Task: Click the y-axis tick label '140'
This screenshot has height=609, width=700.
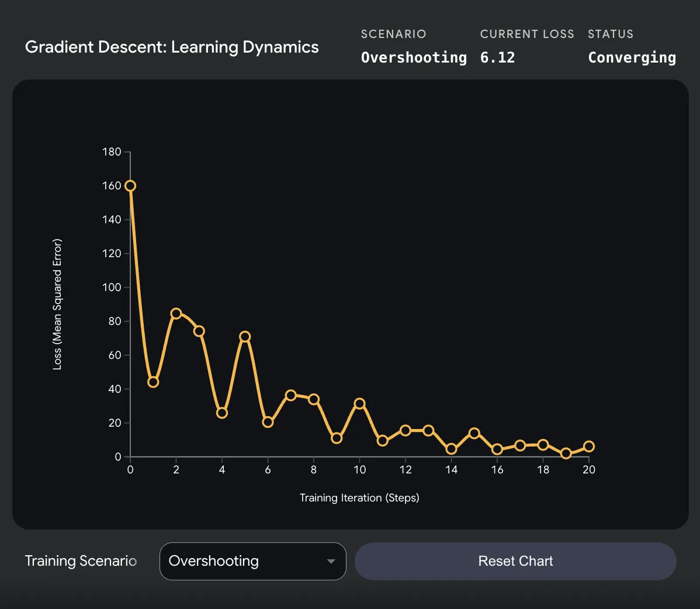Action: click(112, 220)
